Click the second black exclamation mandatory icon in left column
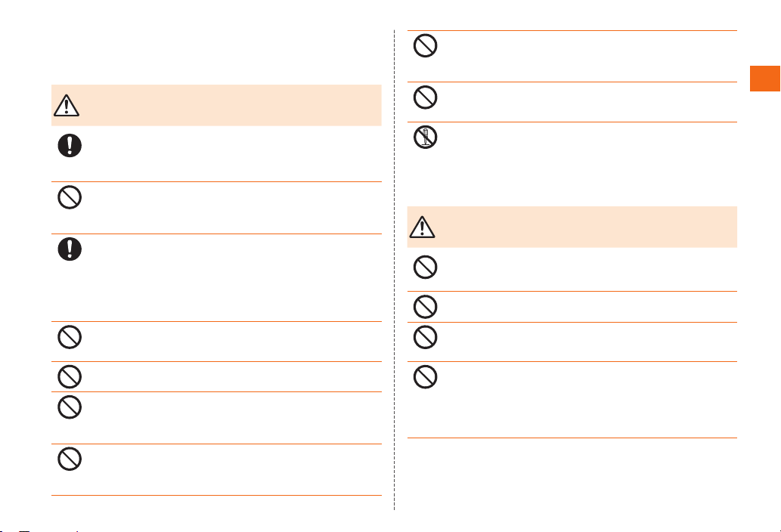The width and height of the screenshot is (781, 532). pos(70,249)
